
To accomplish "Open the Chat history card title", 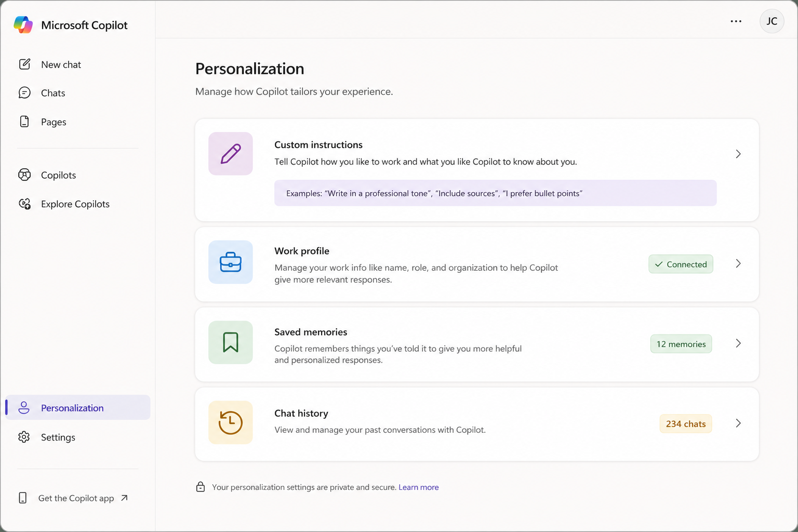I will pyautogui.click(x=301, y=414).
